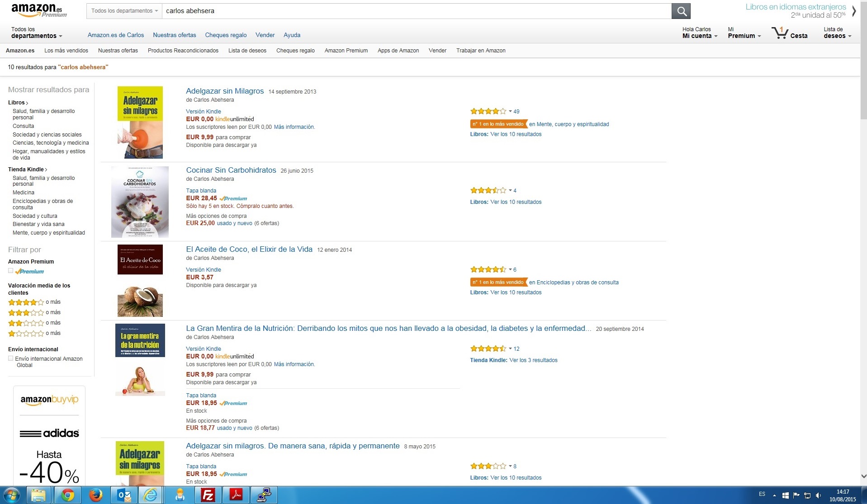Expand Libros category in sidebar

point(18,103)
